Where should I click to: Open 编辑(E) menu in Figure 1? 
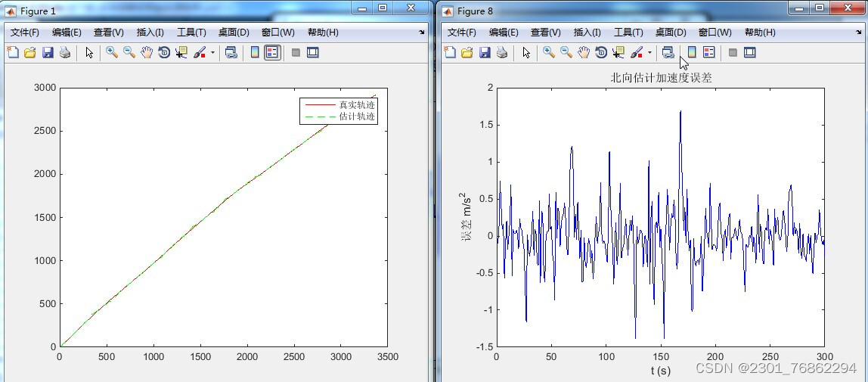[x=67, y=33]
